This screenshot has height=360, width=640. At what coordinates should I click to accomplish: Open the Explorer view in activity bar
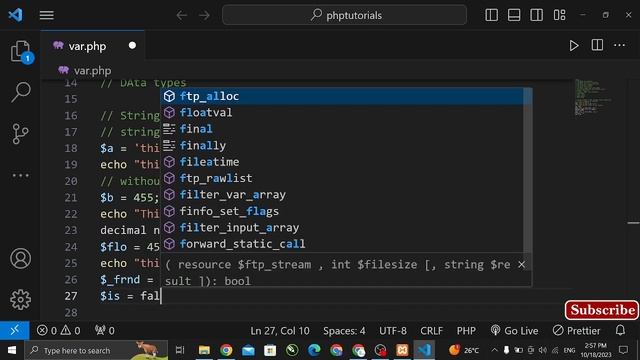pyautogui.click(x=20, y=51)
